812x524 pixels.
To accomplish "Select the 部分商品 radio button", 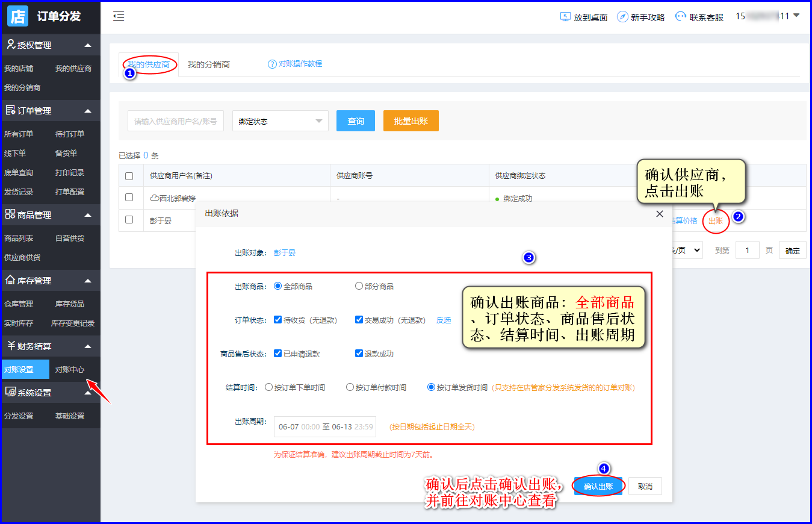I will (359, 286).
